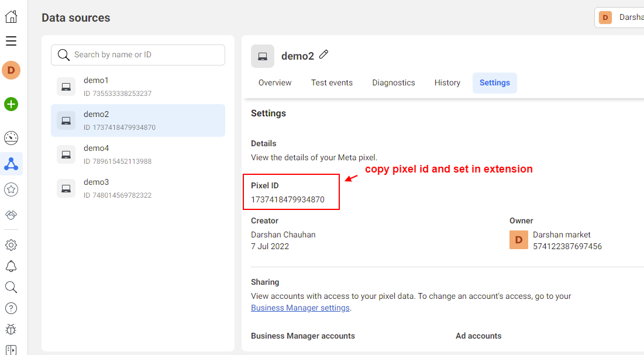Select the demo4 data source

coord(137,154)
